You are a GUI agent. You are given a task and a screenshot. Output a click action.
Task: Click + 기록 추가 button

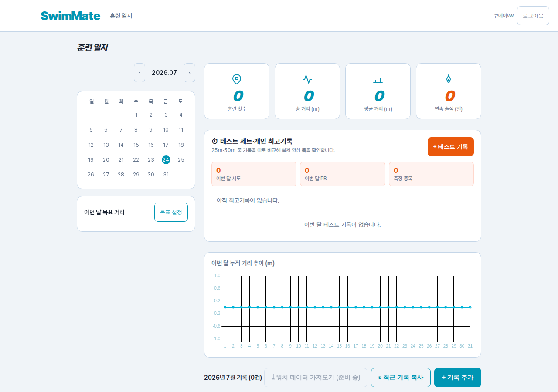(x=458, y=378)
